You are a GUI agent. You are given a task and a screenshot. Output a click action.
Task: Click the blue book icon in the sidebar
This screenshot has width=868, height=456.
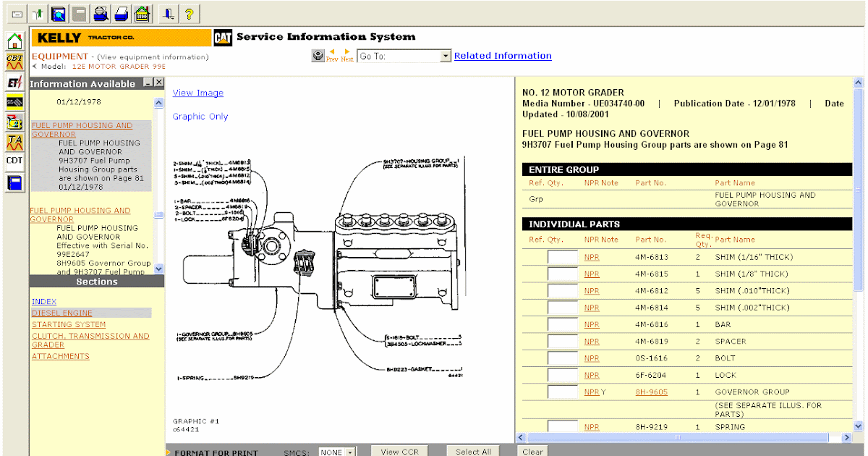tap(14, 182)
